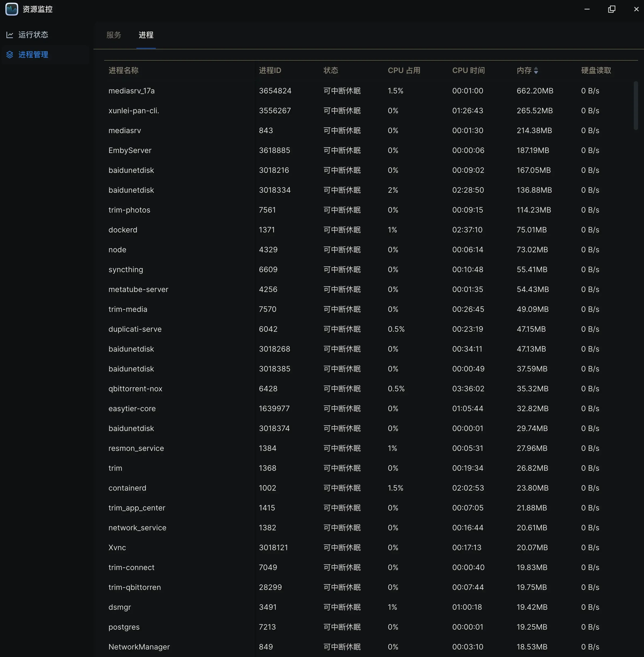Select the node process name

point(117,250)
